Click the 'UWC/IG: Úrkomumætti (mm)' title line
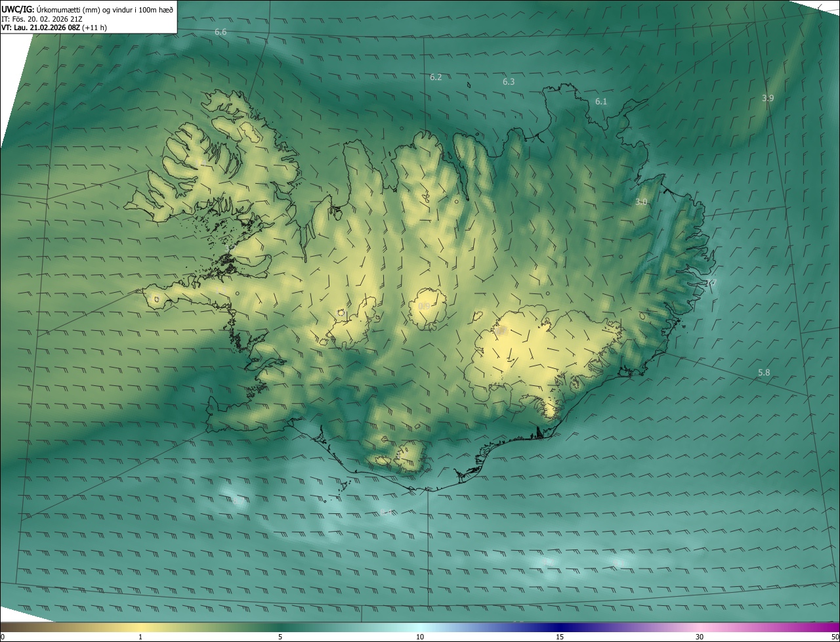This screenshot has width=840, height=642. click(88, 9)
